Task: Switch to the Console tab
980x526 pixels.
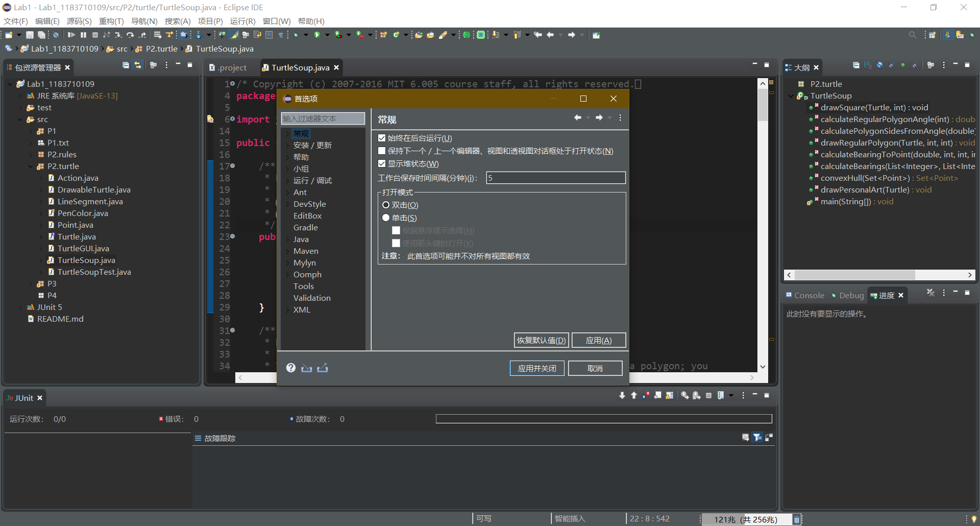Action: (x=805, y=295)
